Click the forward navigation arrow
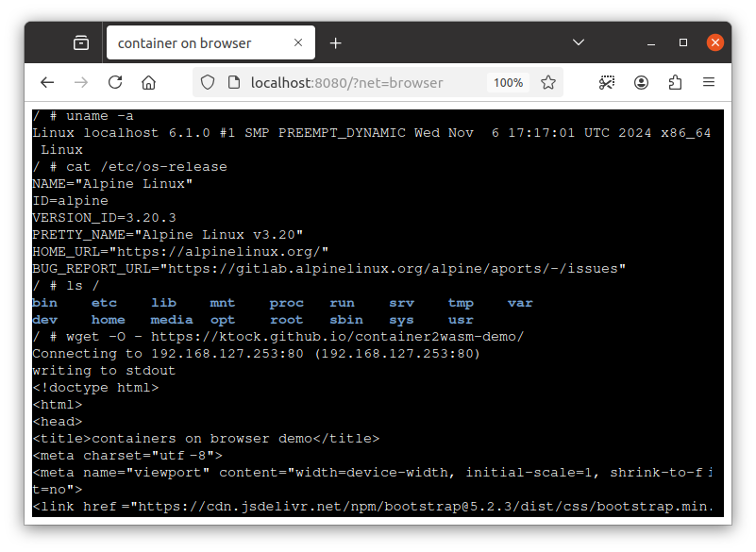The height and width of the screenshot is (552, 756). click(x=81, y=82)
